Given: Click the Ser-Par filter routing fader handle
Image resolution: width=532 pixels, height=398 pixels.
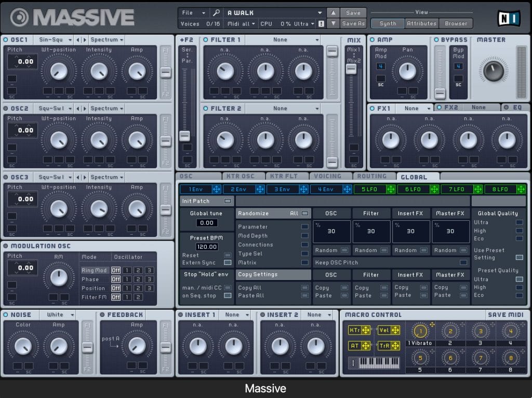Looking at the screenshot, I should click(x=184, y=136).
